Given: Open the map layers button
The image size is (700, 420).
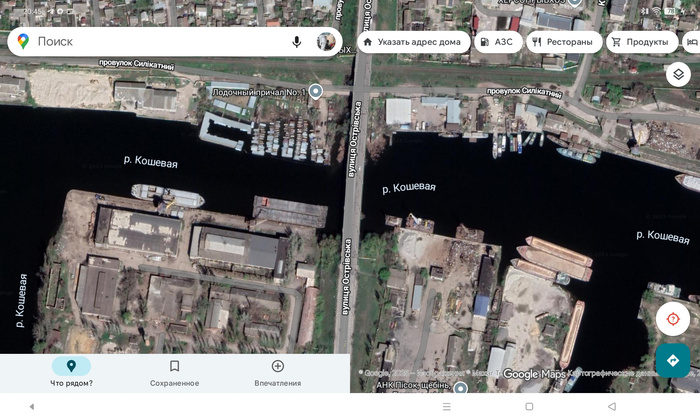Looking at the screenshot, I should 678,74.
